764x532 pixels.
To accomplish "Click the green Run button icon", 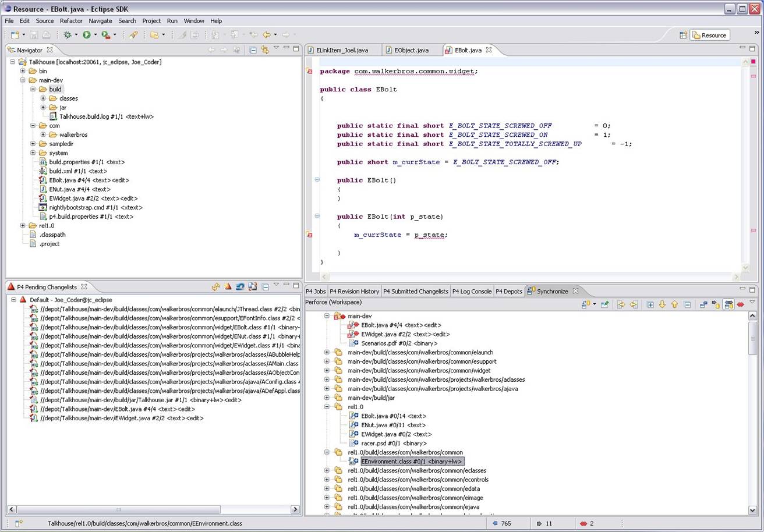I will coord(86,35).
